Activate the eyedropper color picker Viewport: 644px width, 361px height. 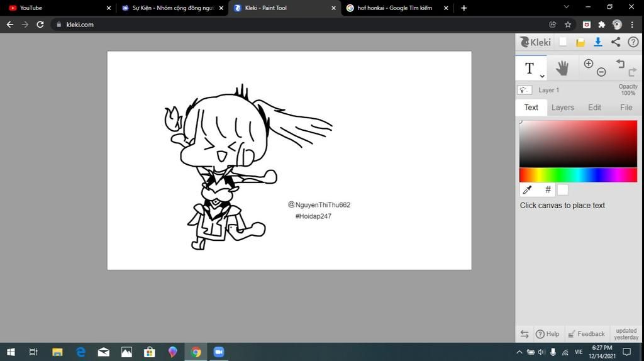527,190
